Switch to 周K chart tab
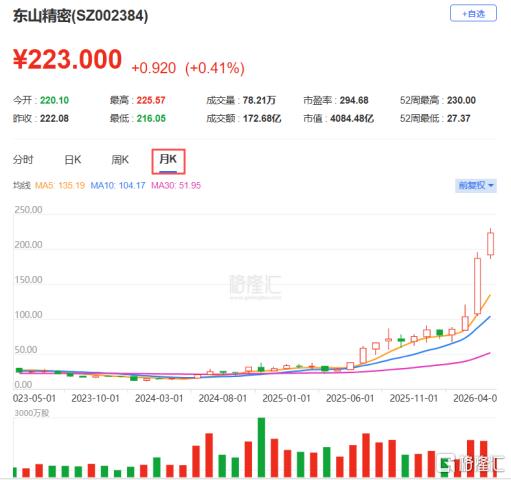Screen dimensions: 511x480 [x=120, y=160]
